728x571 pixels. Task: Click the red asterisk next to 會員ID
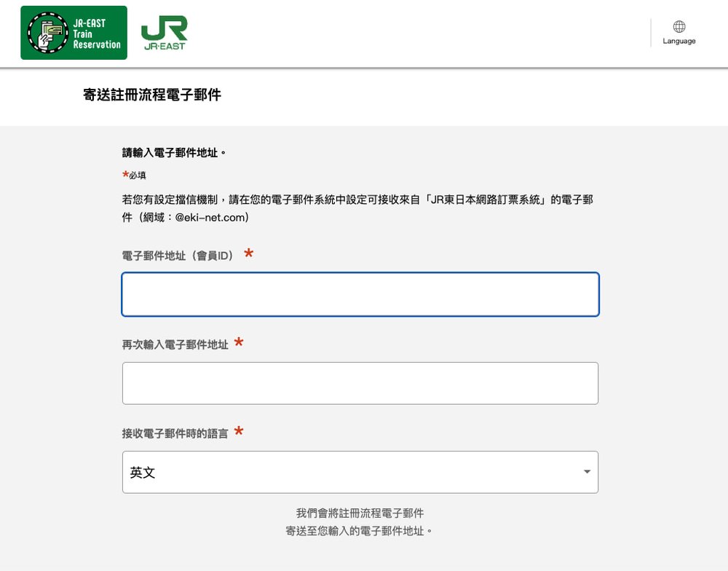[248, 253]
